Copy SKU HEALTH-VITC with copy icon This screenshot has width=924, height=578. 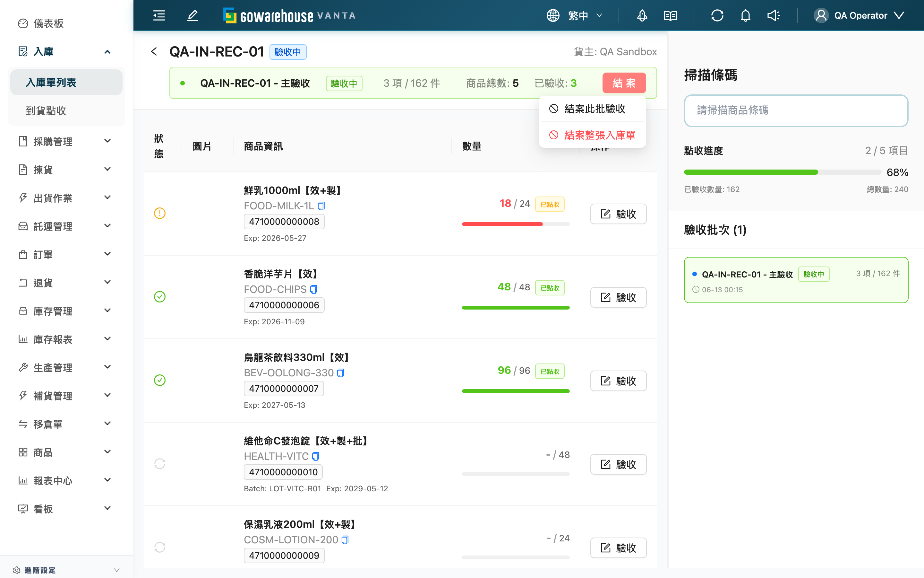[x=315, y=456]
